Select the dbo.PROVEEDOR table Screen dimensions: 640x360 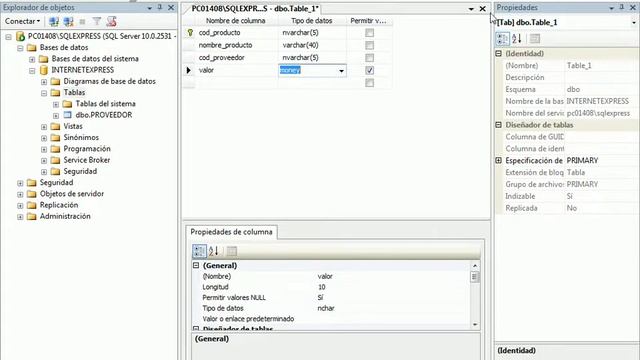pyautogui.click(x=104, y=115)
